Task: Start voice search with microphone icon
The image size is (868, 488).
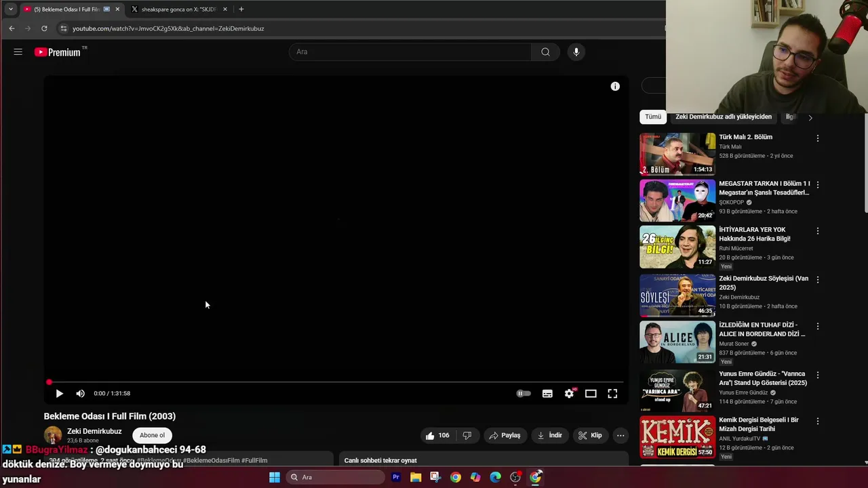Action: [x=576, y=52]
